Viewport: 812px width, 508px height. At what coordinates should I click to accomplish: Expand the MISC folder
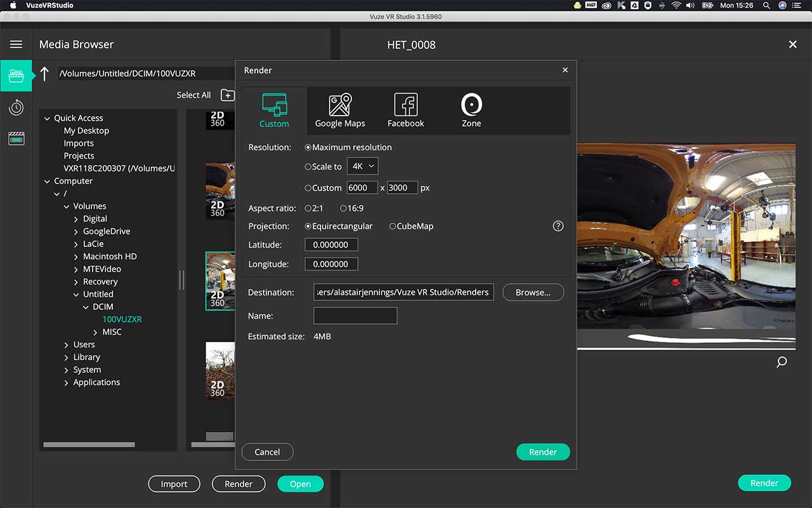point(96,332)
